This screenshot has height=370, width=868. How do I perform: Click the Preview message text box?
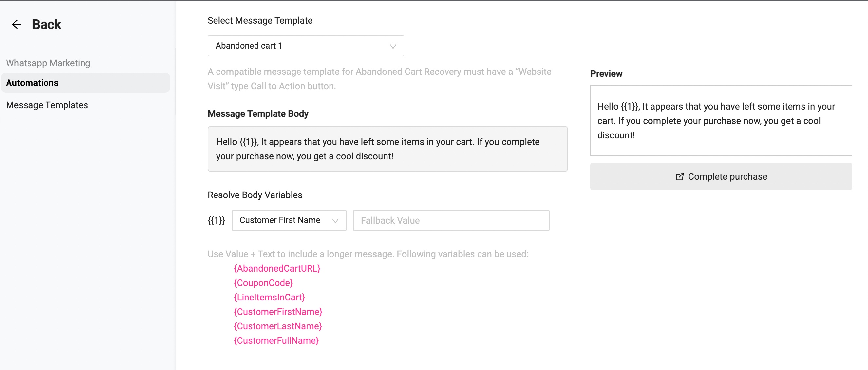point(721,121)
